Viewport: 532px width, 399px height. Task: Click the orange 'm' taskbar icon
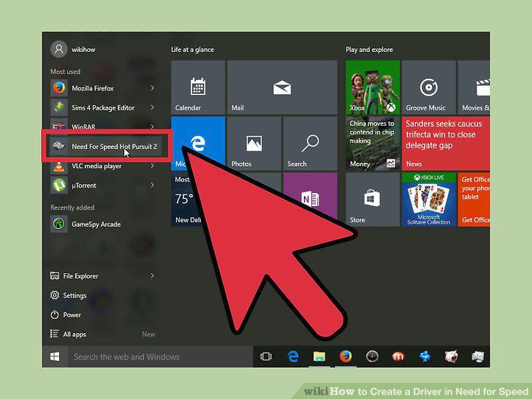398,357
